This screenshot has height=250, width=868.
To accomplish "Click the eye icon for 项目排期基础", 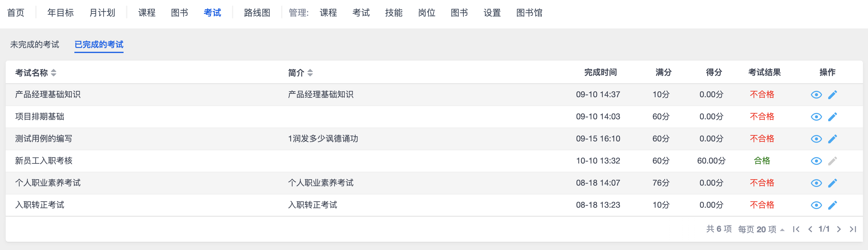I will 816,117.
